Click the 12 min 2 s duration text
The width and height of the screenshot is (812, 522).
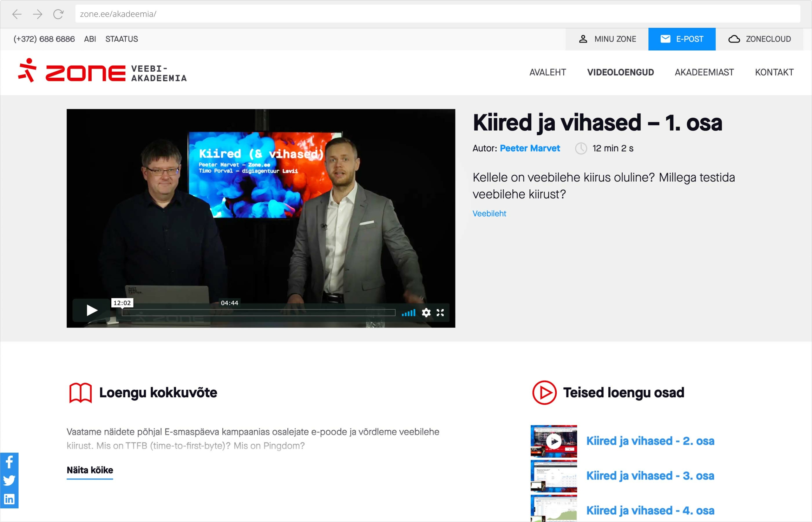tap(612, 148)
